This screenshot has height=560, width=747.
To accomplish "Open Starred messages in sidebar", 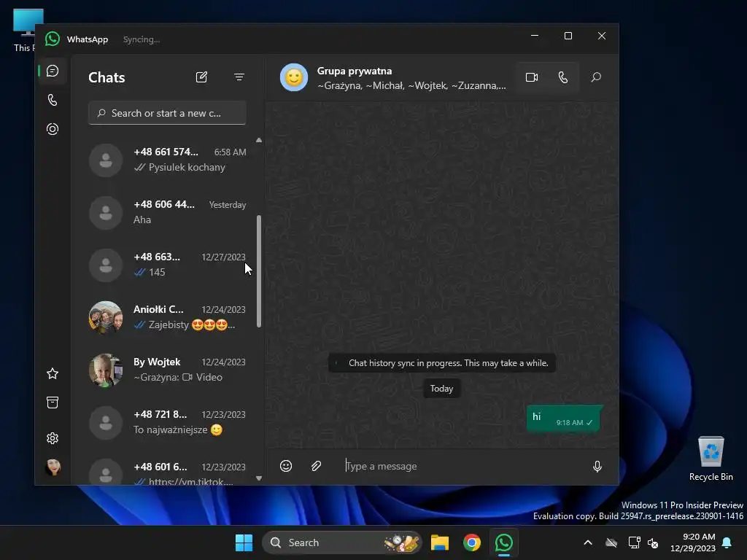I will [x=53, y=374].
